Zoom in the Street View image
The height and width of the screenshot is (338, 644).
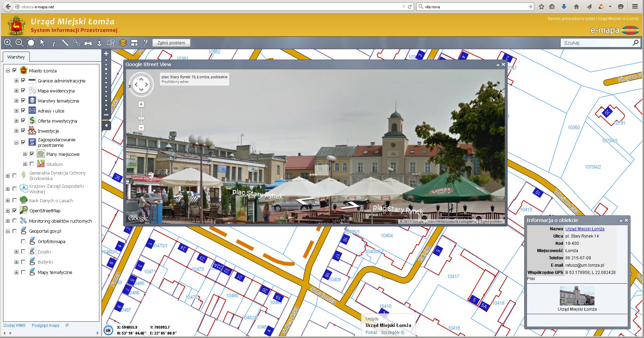click(141, 104)
